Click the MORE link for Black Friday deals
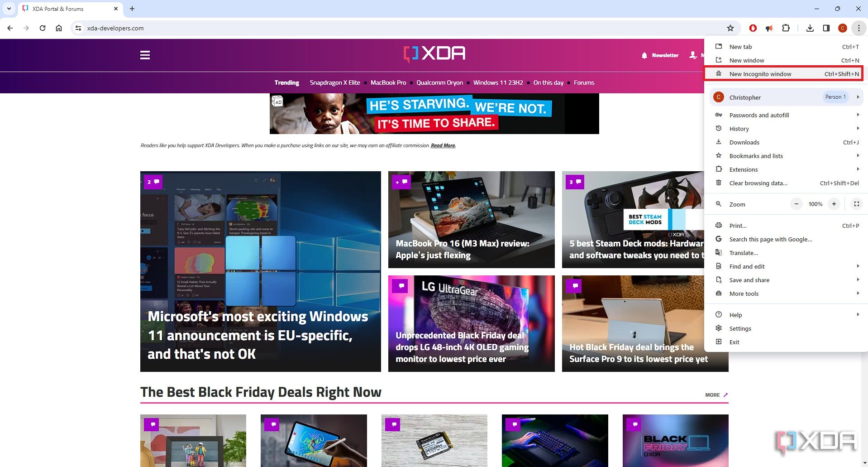The image size is (868, 467). pyautogui.click(x=716, y=395)
